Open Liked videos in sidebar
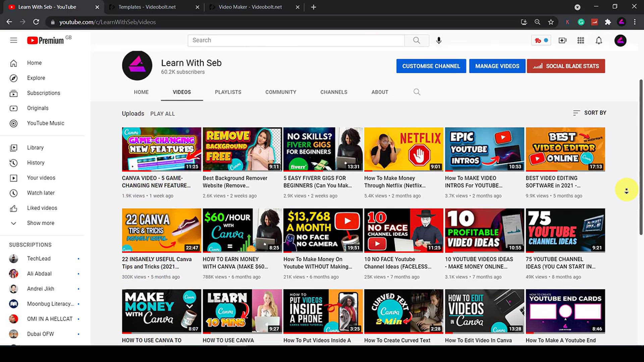Screen dimensions: 644x362 42,208
